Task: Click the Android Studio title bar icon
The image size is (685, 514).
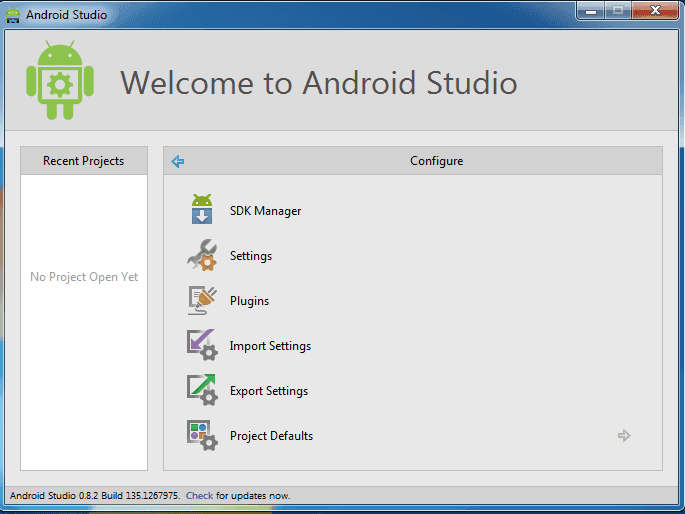Action: pyautogui.click(x=13, y=15)
